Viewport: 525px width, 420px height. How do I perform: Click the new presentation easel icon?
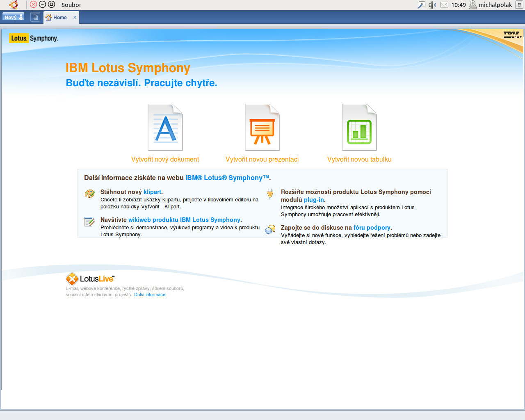coord(262,127)
